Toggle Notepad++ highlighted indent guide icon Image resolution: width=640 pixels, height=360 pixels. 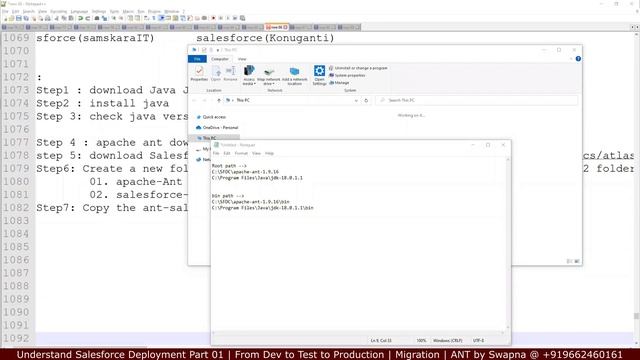(161, 18)
